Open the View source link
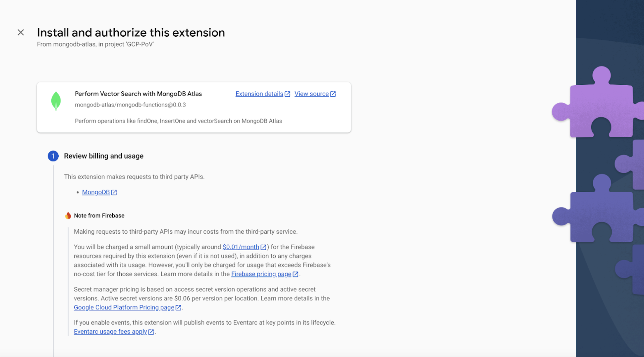 311,94
